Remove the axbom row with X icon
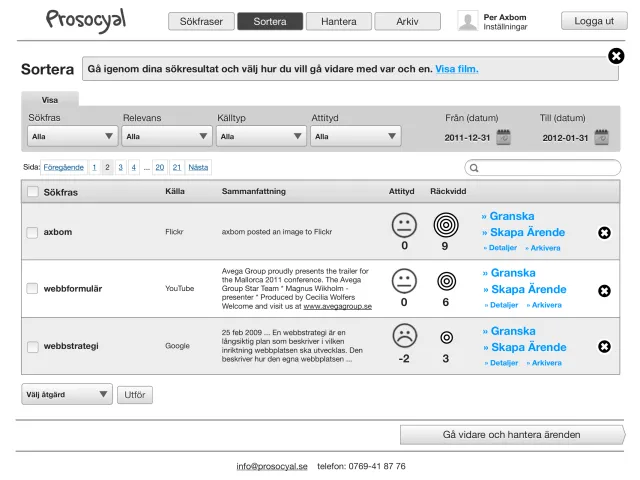The height and width of the screenshot is (480, 640). point(604,233)
